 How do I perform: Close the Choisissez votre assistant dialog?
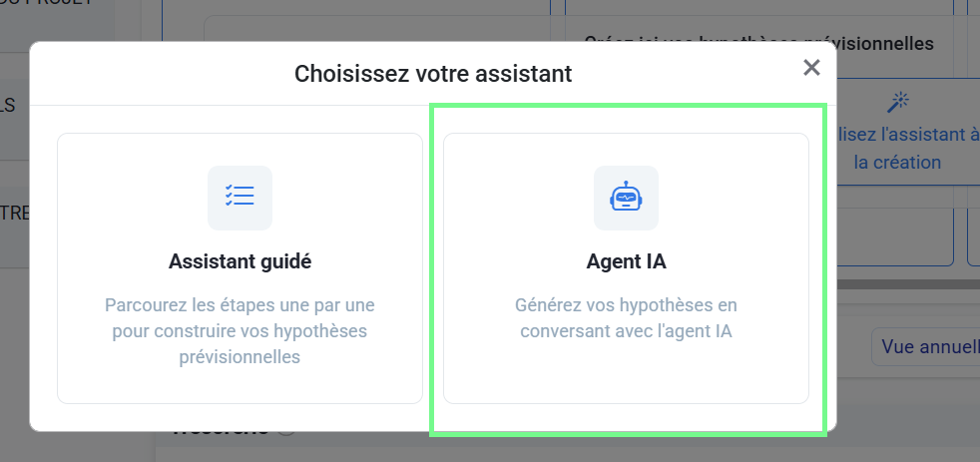(x=811, y=68)
